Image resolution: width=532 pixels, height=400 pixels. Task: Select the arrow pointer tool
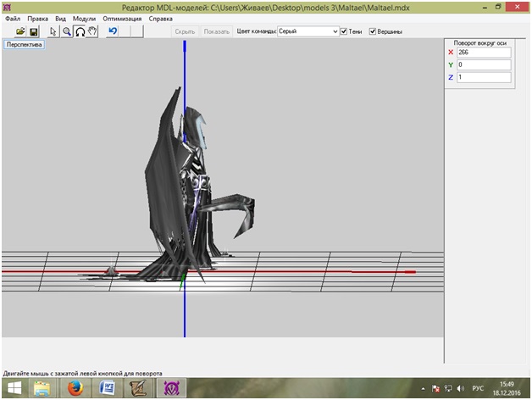(x=53, y=31)
